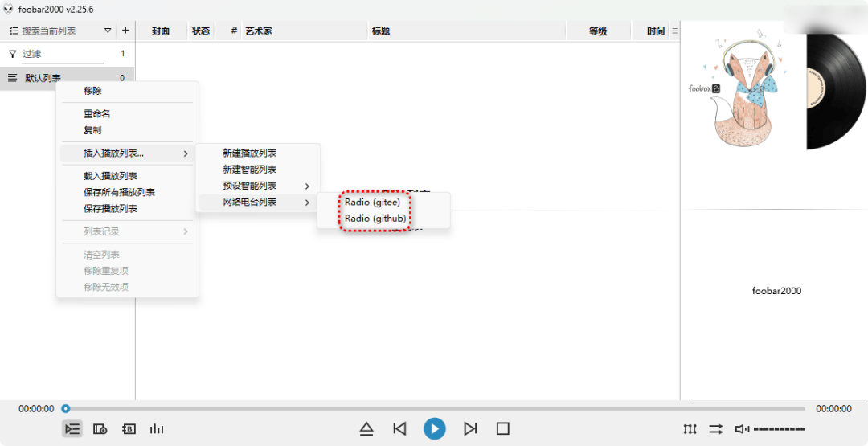The image size is (868, 446).
Task: Click the play button
Action: (x=435, y=429)
